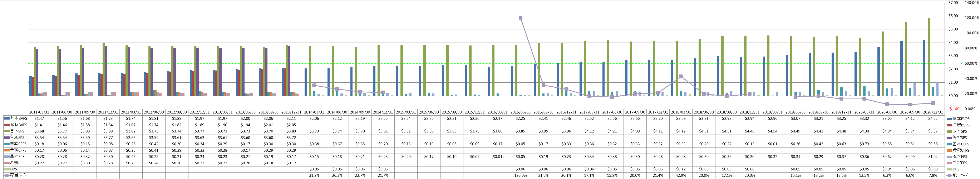Click the $1.41 希釈BVPS cell for 2011/03/31
The width and height of the screenshot is (980, 179).
point(40,125)
